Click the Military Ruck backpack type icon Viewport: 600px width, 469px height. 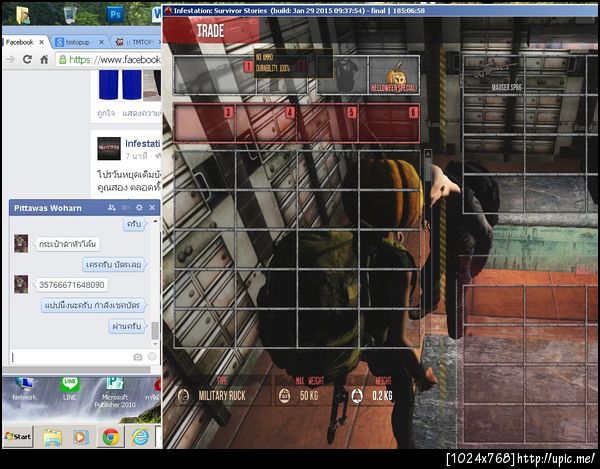[x=184, y=396]
